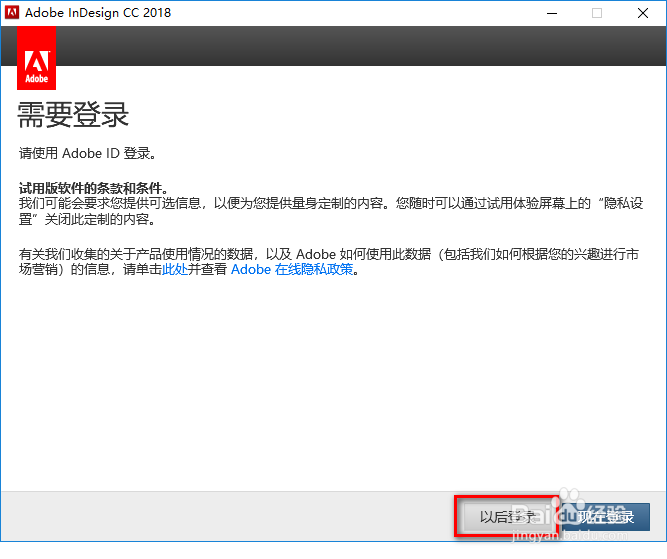The height and width of the screenshot is (559, 667).
Task: Click the InDesign title bar app icon
Action: [x=12, y=12]
